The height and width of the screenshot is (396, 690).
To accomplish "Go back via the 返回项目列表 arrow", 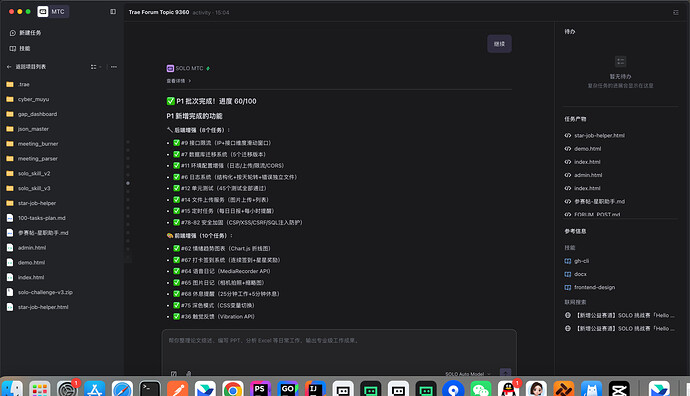I will tap(9, 67).
